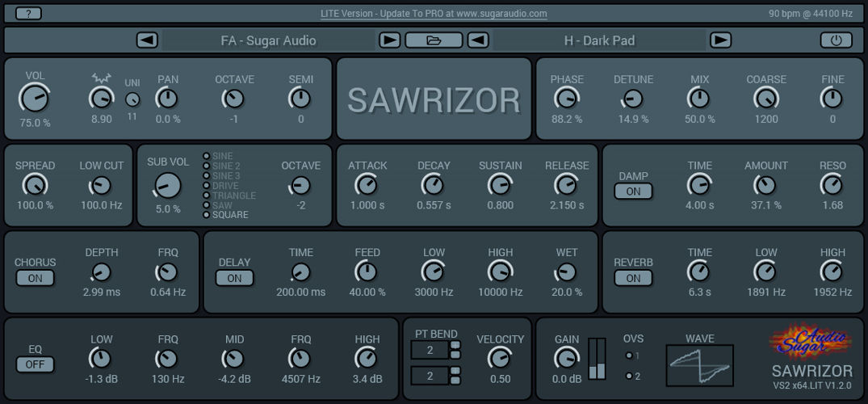Click the FA - Sugar Audio bank name

pos(269,40)
